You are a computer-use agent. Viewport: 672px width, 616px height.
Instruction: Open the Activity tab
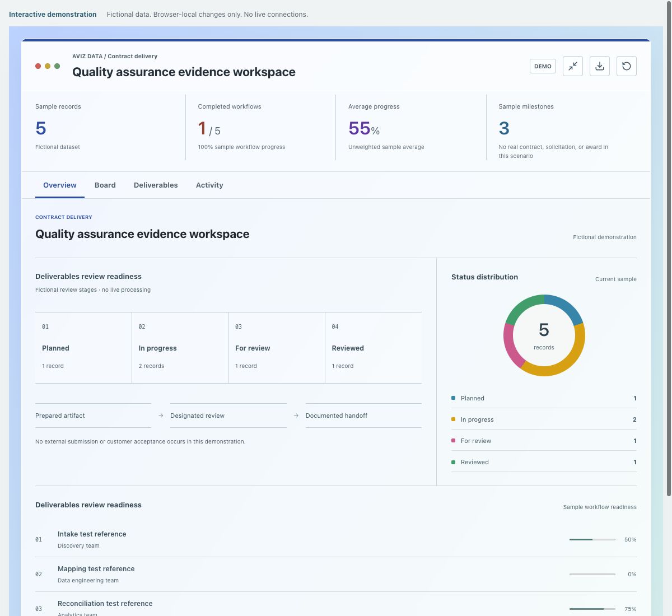(209, 185)
